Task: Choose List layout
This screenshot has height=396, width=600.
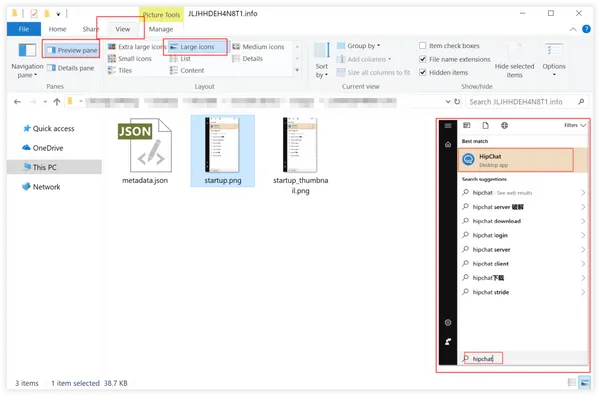Action: [x=180, y=59]
